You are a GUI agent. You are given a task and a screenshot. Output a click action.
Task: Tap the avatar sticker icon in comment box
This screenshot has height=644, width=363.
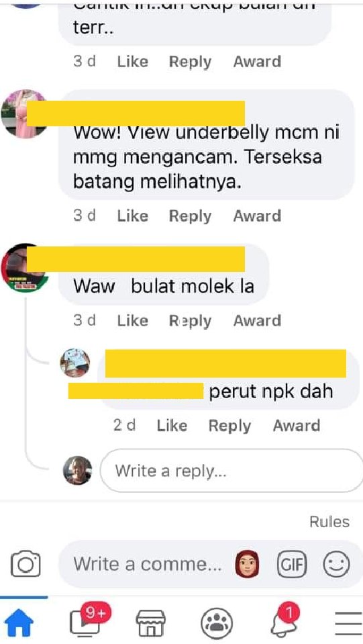(247, 563)
